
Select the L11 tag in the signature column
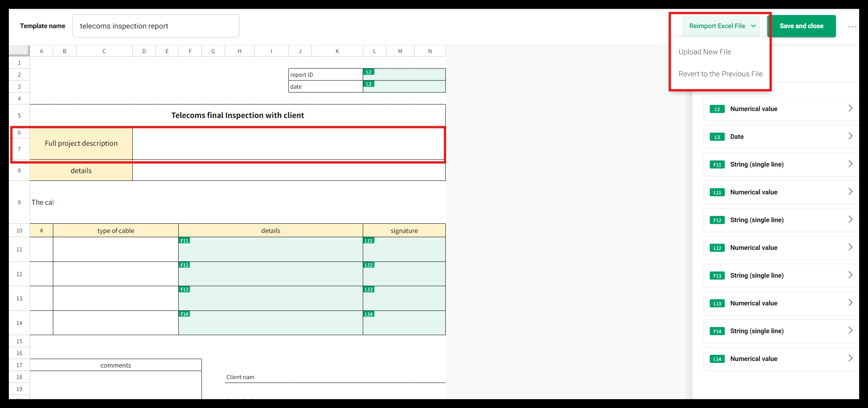click(369, 241)
